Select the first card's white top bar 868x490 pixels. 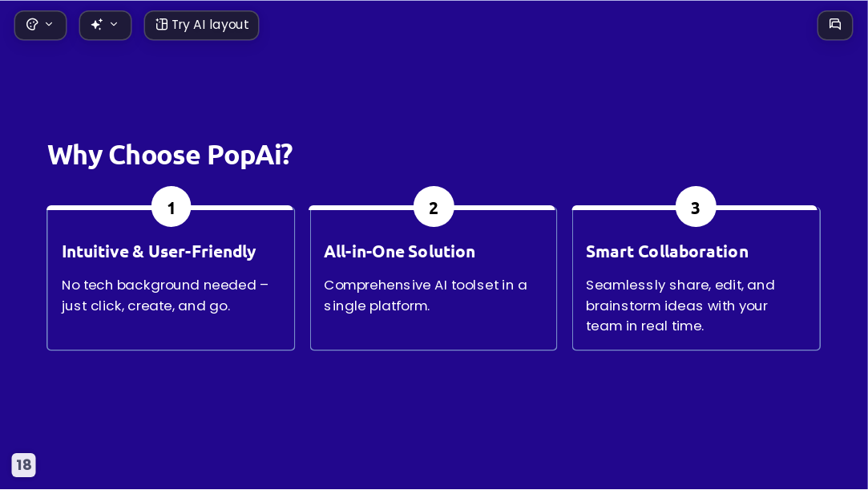click(x=171, y=208)
